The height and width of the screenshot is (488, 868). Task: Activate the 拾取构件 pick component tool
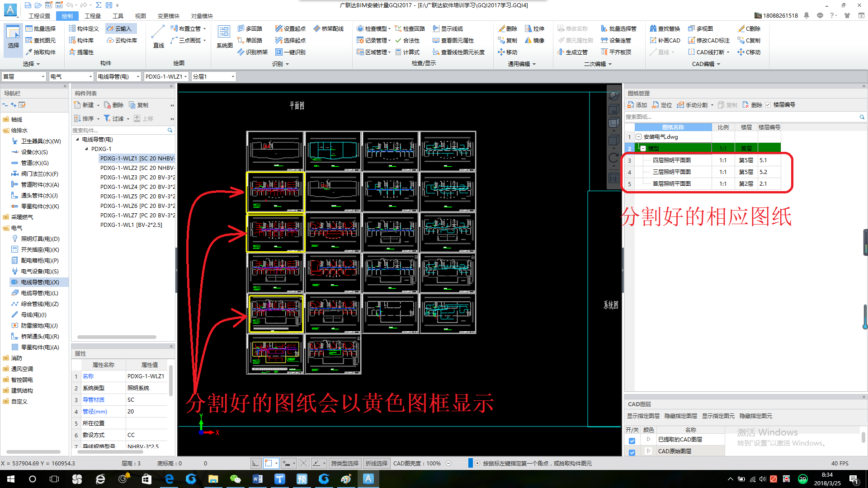pyautogui.click(x=41, y=52)
